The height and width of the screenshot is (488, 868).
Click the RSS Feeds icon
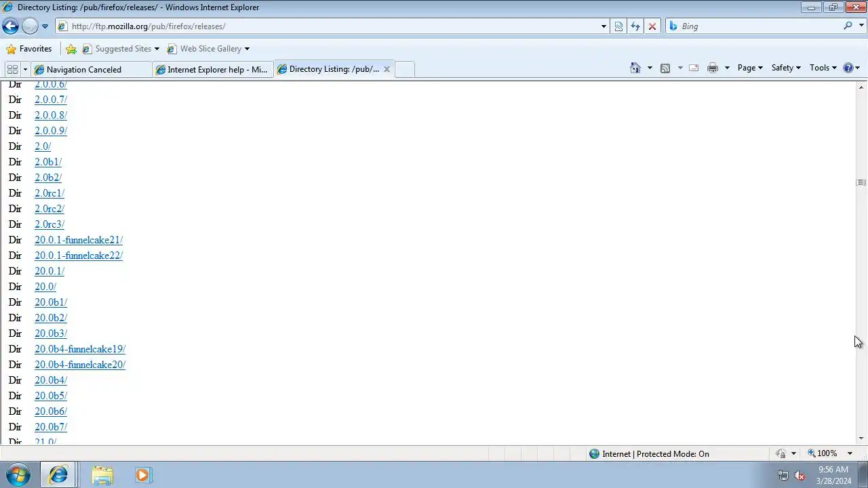click(x=665, y=68)
